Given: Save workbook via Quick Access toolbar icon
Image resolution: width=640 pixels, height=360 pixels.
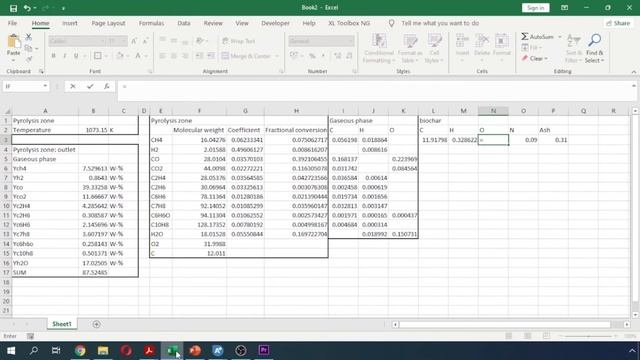Looking at the screenshot, I should [13, 8].
